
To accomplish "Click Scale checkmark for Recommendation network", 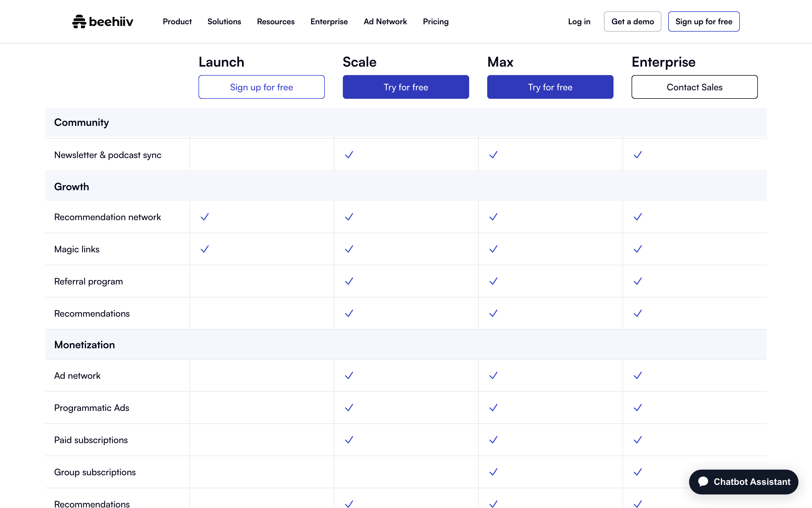I will 349,217.
